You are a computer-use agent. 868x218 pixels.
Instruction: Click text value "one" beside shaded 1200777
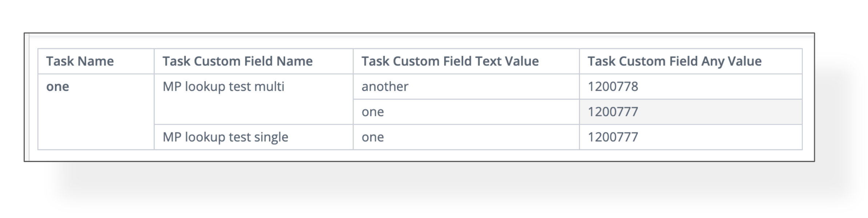coord(373,112)
